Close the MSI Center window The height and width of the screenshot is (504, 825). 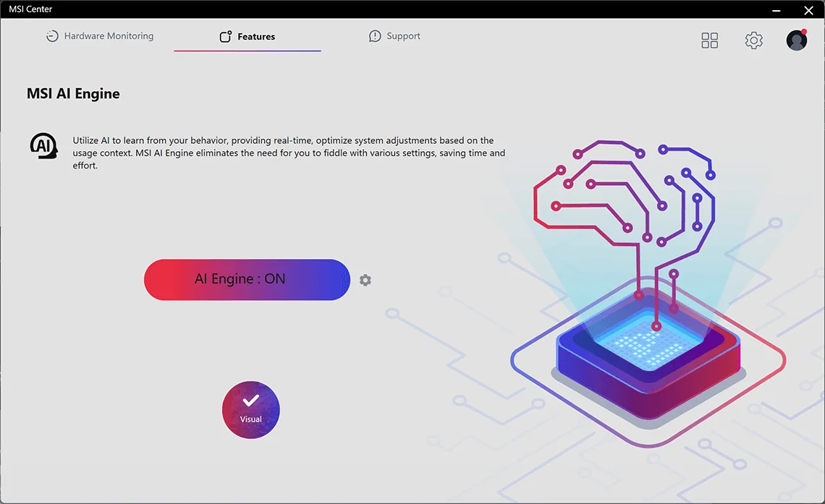point(808,10)
